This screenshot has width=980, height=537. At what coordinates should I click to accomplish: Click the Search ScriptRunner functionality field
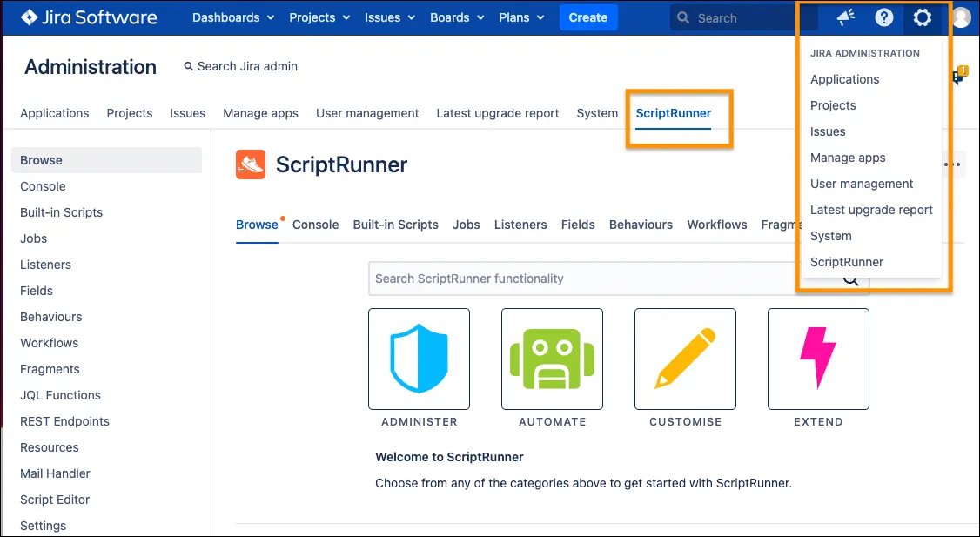pos(619,279)
